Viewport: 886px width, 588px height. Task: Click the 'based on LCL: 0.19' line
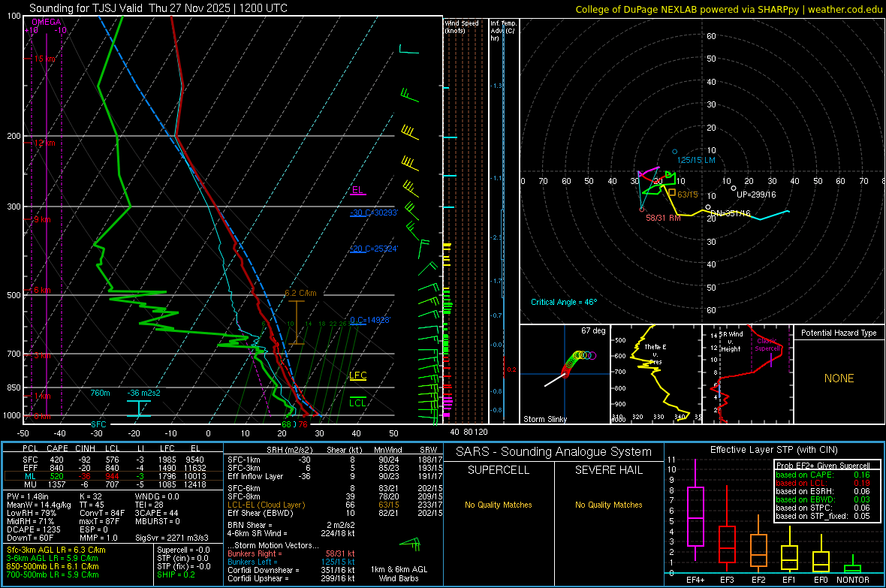point(823,483)
